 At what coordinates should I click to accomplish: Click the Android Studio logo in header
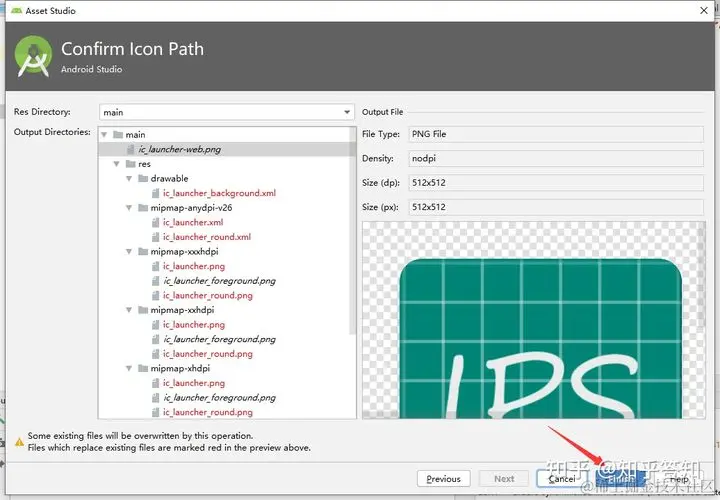pos(33,56)
